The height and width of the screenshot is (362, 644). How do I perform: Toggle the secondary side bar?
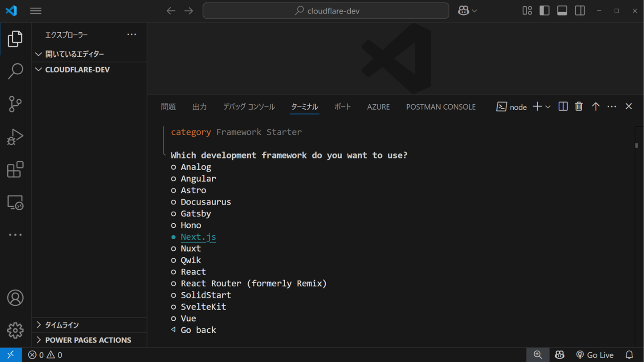click(x=580, y=11)
